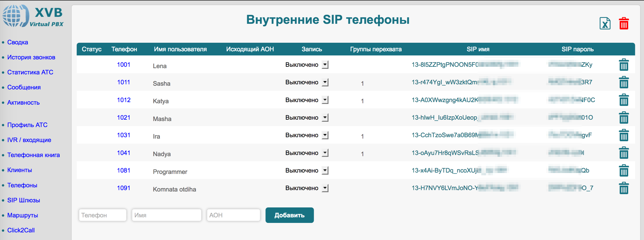
Task: Open История звонков in sidebar
Action: pyautogui.click(x=31, y=57)
